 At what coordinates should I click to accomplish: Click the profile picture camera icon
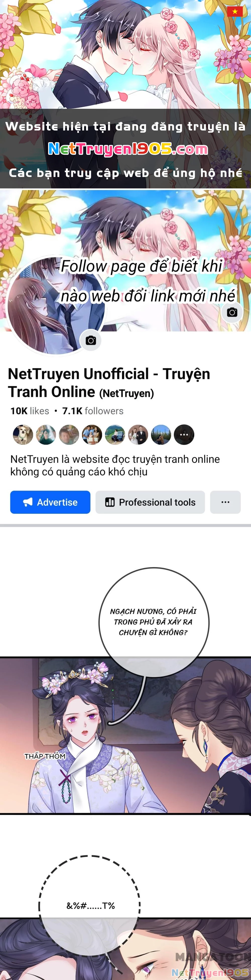click(91, 340)
